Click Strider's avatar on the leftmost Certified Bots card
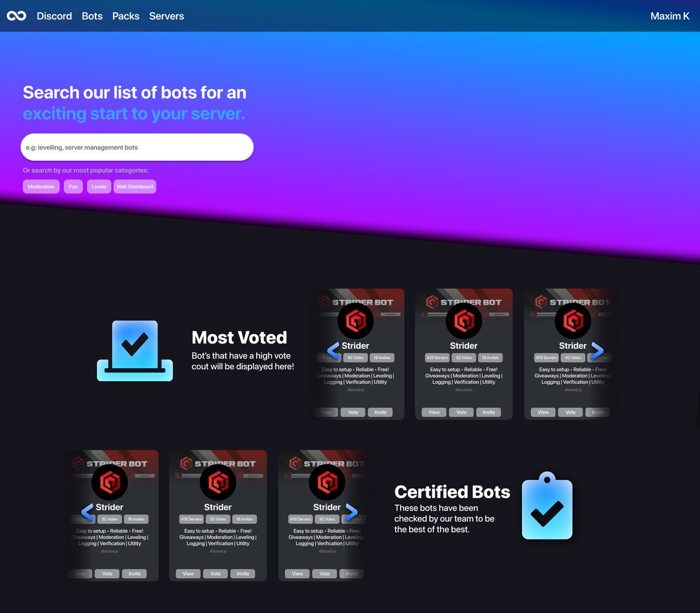 110,482
